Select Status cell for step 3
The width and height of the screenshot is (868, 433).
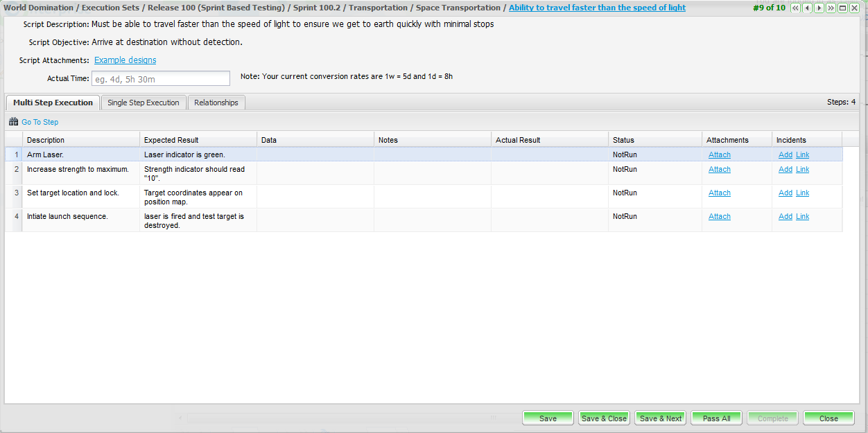pos(654,193)
